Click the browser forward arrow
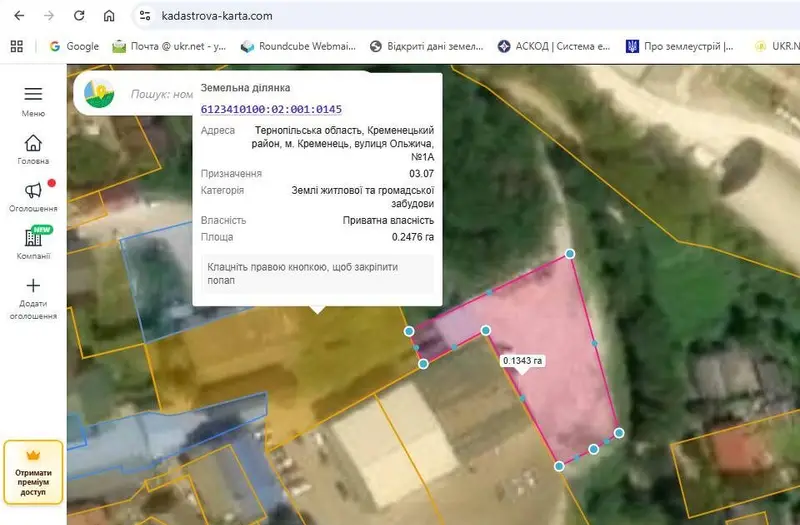Viewport: 800px width, 525px height. pyautogui.click(x=49, y=16)
